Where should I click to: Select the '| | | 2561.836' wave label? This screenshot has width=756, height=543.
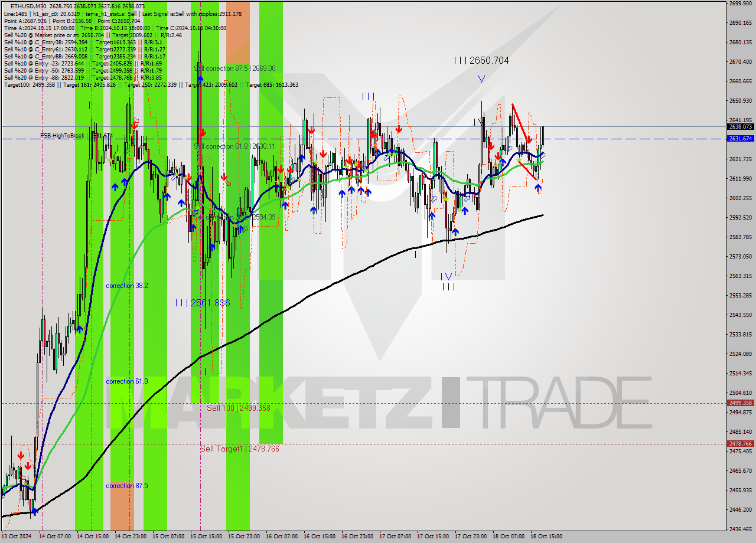click(x=203, y=303)
